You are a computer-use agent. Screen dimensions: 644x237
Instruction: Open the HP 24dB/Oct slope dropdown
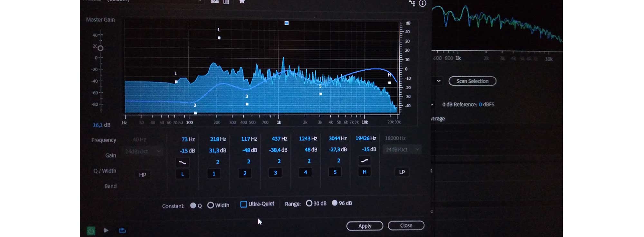pos(143,151)
